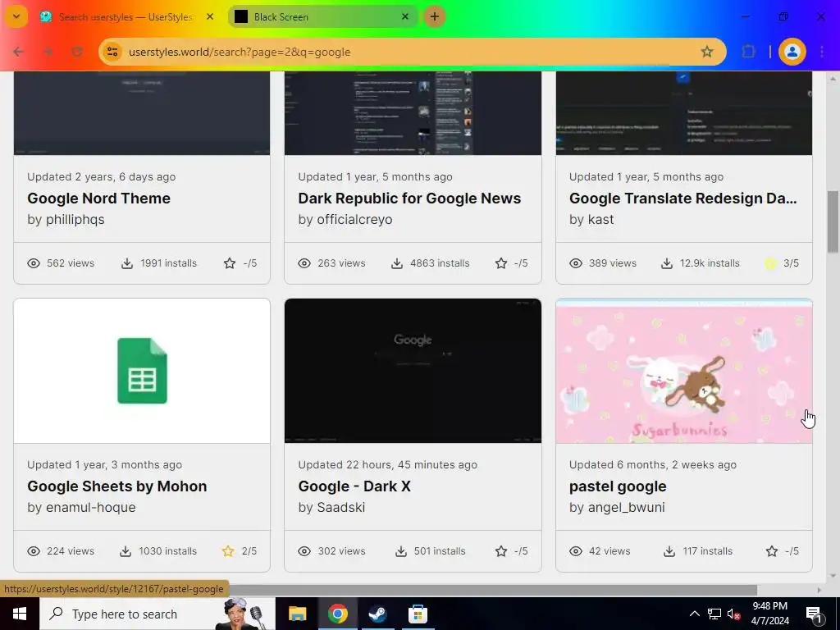Screen dimensions: 840x630
Task: Visit author phillipqs profile
Action: coord(75,220)
